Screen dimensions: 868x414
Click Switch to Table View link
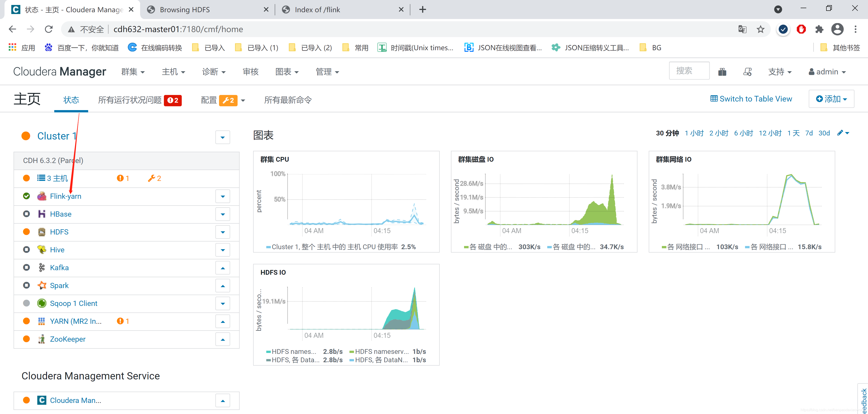pos(751,99)
